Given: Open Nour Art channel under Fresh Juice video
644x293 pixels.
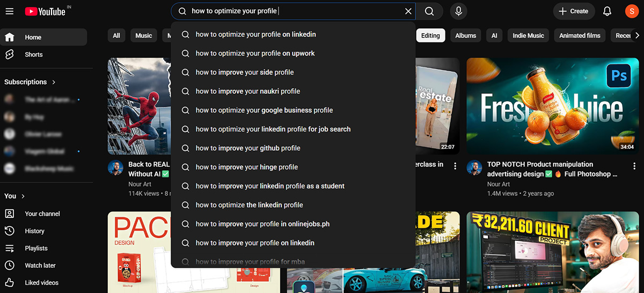Looking at the screenshot, I should (x=499, y=184).
